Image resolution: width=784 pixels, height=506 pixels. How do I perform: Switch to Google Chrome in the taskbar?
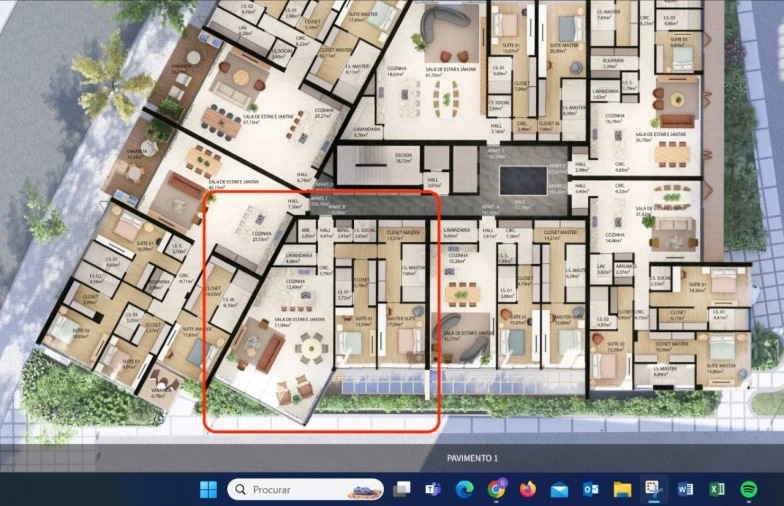[x=496, y=489]
